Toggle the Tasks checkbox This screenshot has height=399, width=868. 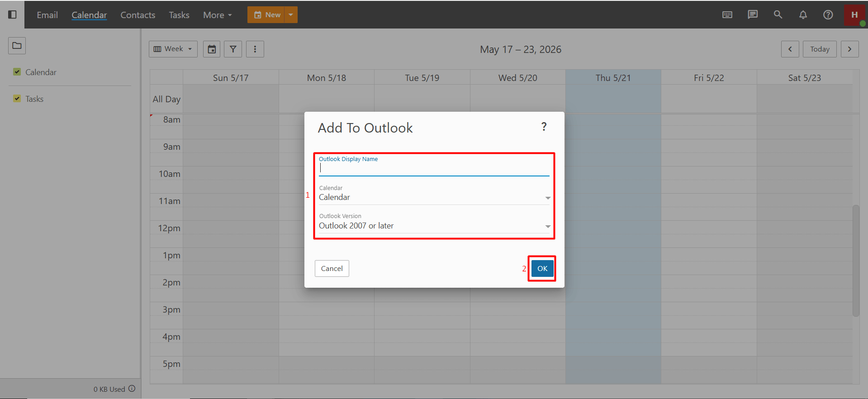[x=17, y=98]
